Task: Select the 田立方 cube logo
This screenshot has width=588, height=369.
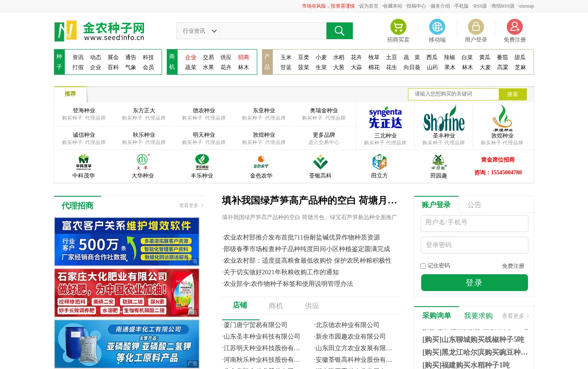Action: 380,162
